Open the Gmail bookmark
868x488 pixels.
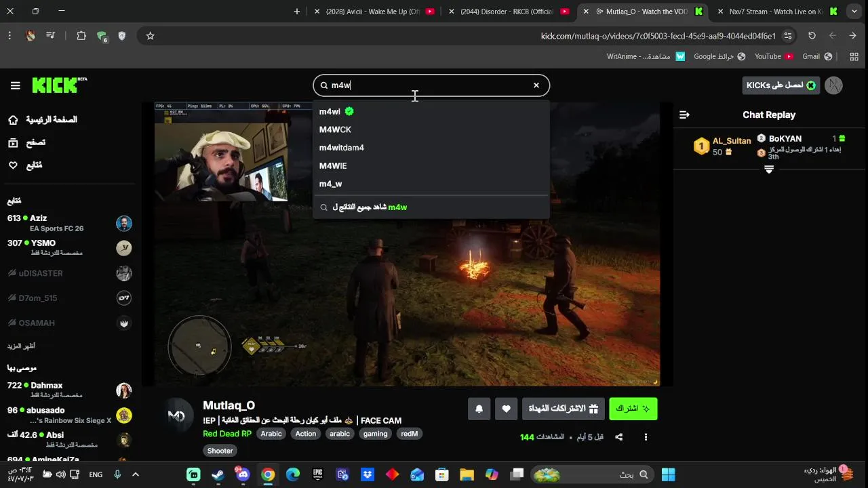(x=817, y=56)
